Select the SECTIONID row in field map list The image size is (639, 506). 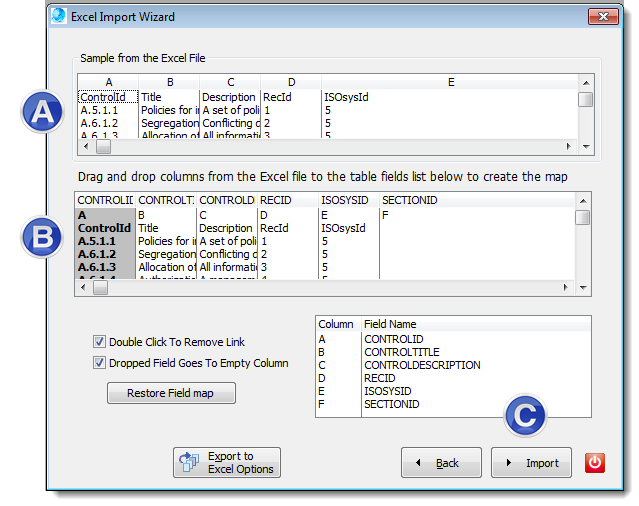pos(453,404)
